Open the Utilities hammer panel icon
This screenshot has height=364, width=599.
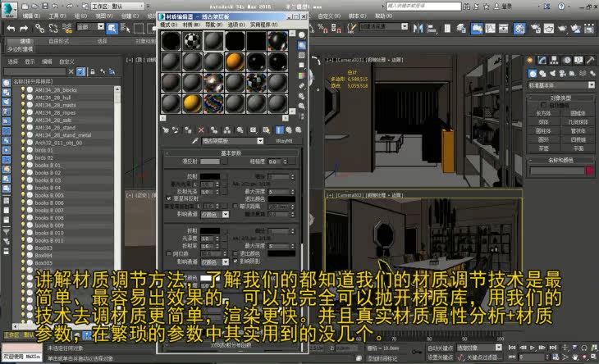pyautogui.click(x=591, y=60)
